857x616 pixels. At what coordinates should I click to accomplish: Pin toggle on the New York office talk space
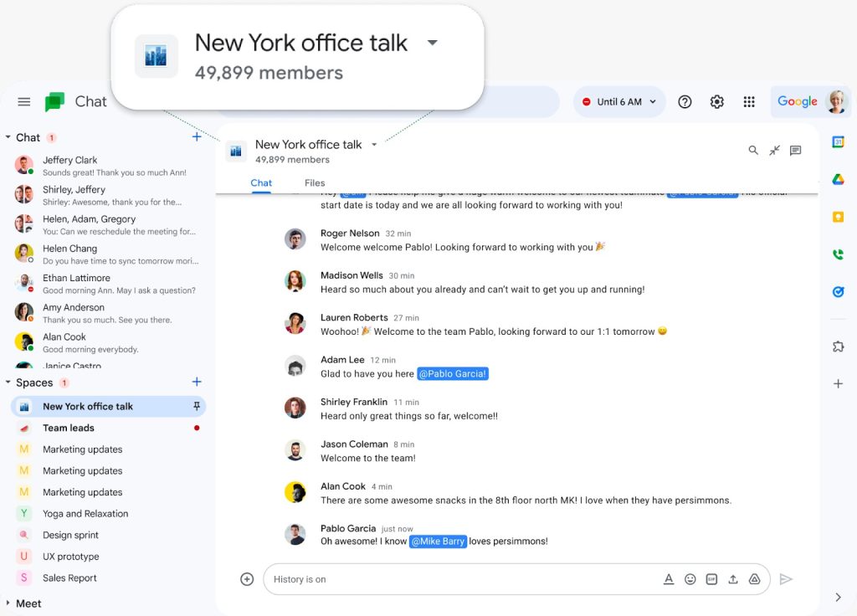(x=198, y=406)
